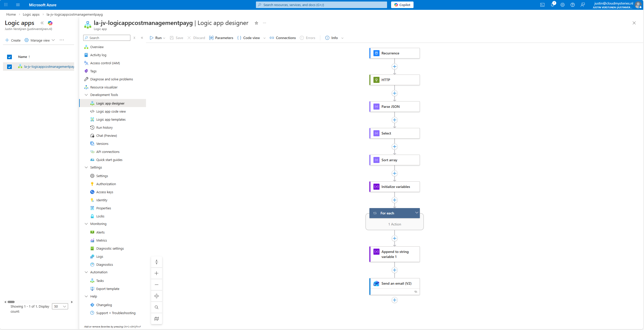Collapse the Automation section
644x330 pixels.
click(86, 272)
